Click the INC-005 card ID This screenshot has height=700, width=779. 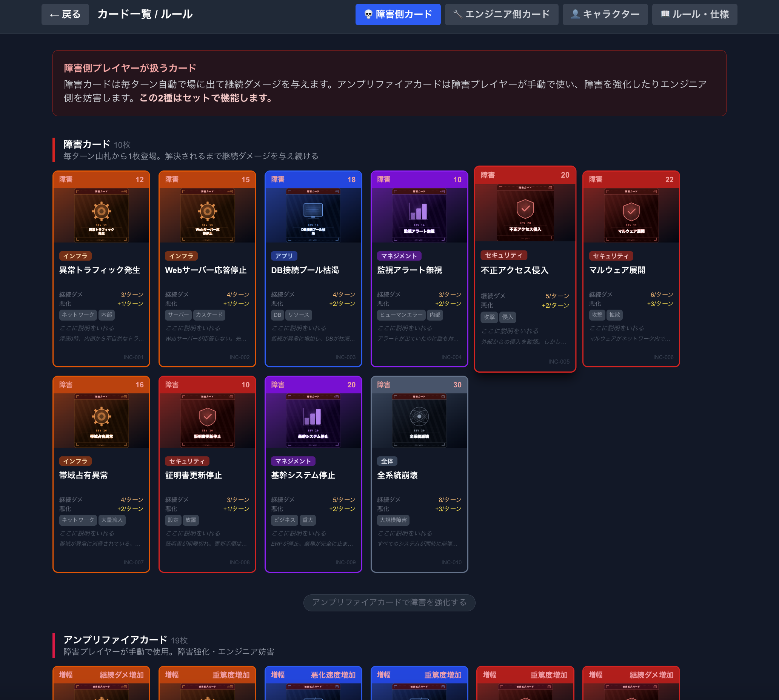click(x=559, y=362)
